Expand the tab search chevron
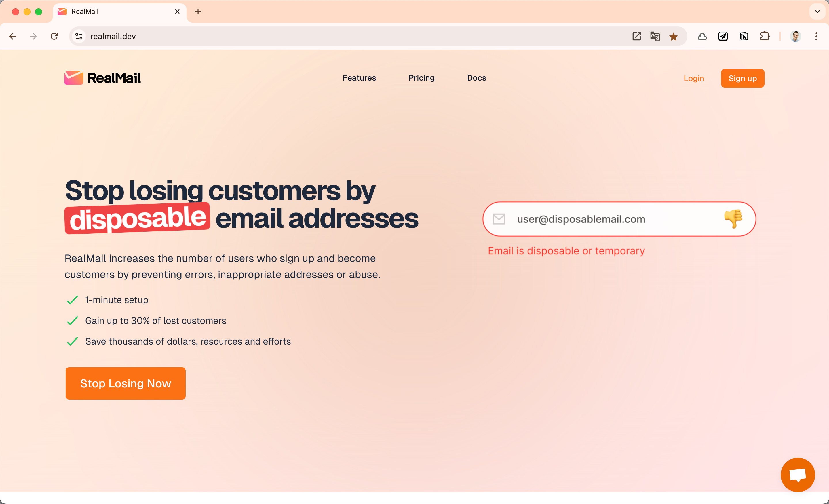Screen dimensions: 829x504 [x=817, y=12]
